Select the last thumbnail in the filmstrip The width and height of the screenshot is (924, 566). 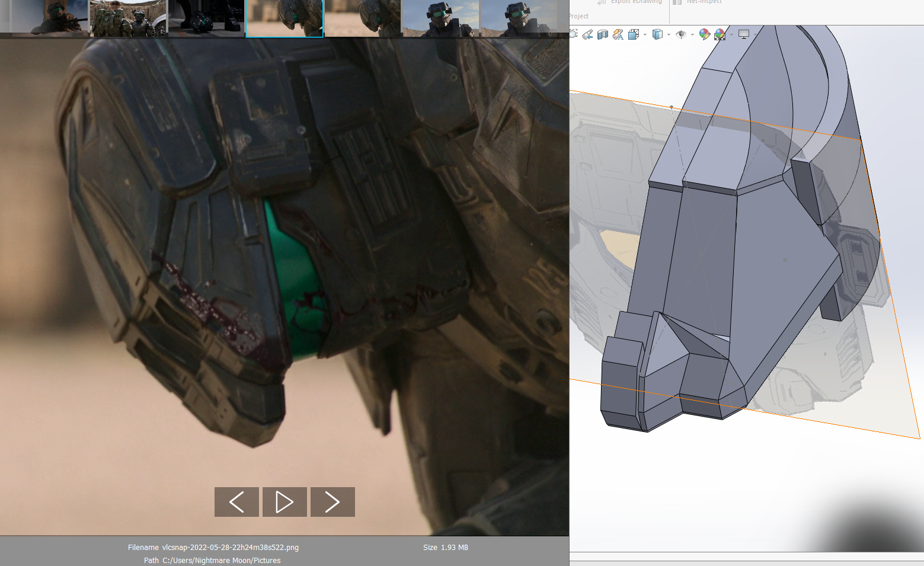tap(519, 18)
